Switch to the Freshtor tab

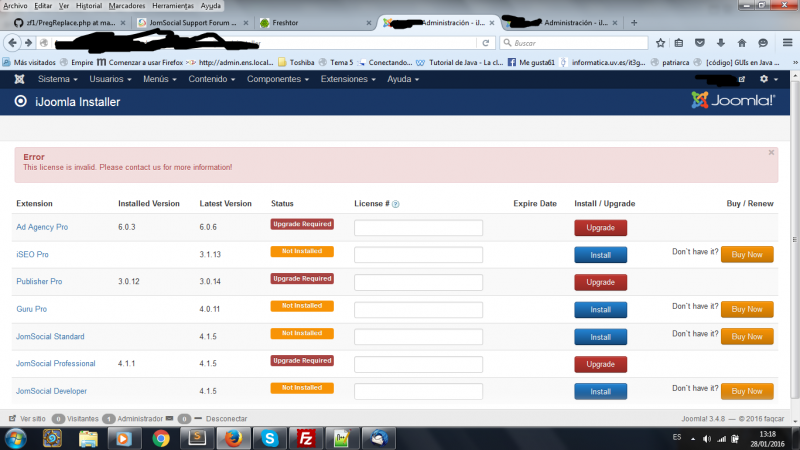click(x=315, y=22)
